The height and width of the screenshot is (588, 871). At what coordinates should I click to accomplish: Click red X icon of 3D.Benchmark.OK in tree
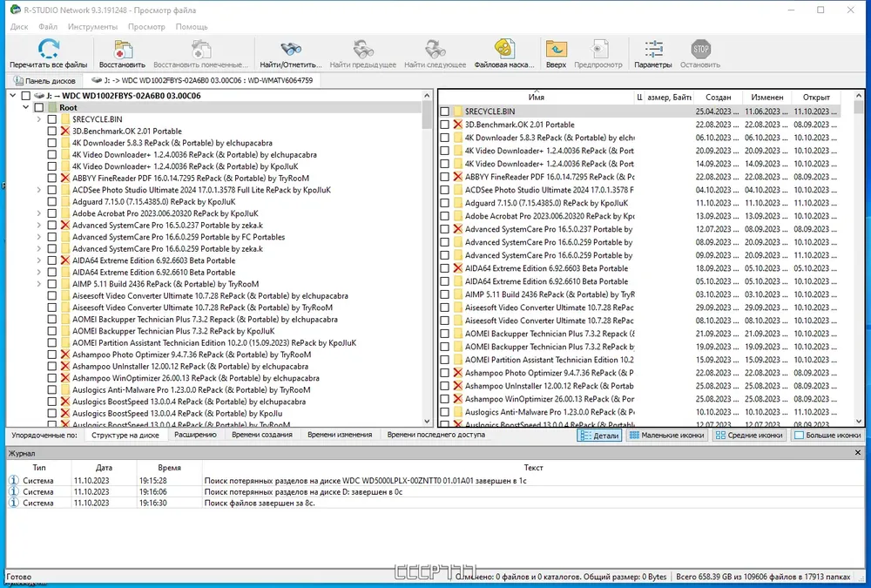pos(65,132)
